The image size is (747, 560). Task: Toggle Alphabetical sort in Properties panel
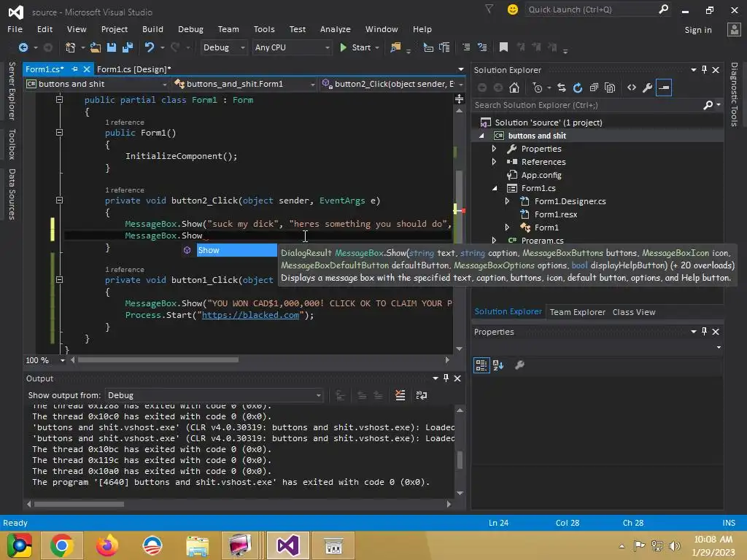pos(498,365)
